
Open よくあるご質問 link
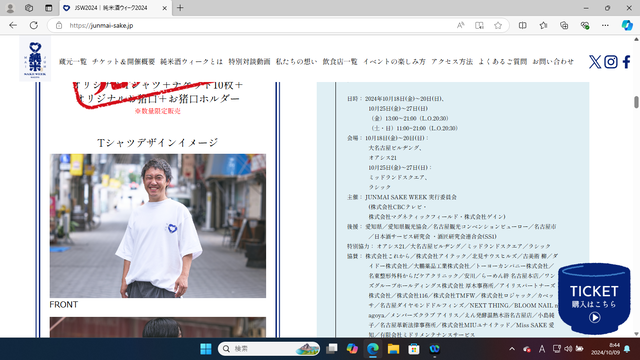click(x=502, y=62)
